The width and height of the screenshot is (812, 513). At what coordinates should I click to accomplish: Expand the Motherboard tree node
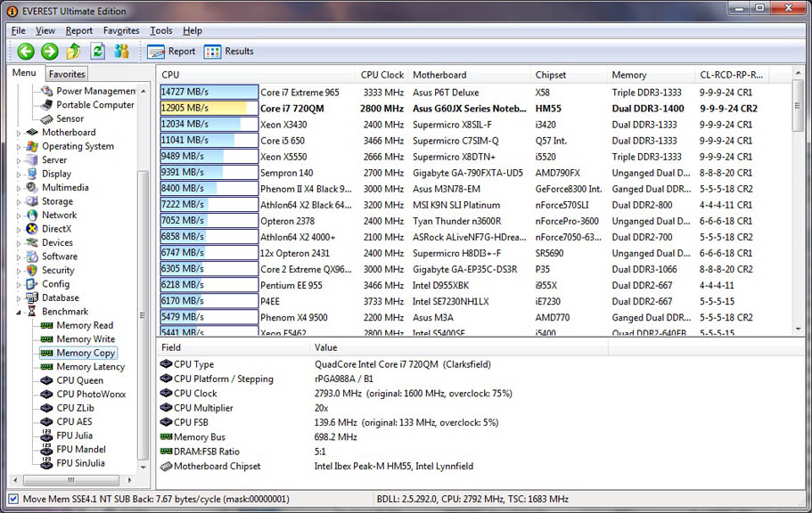19,133
